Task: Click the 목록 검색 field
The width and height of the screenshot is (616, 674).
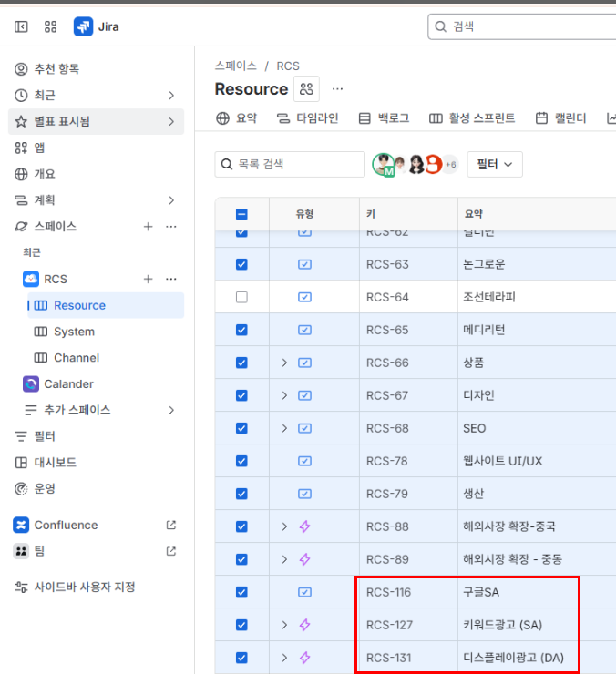Action: [x=290, y=164]
